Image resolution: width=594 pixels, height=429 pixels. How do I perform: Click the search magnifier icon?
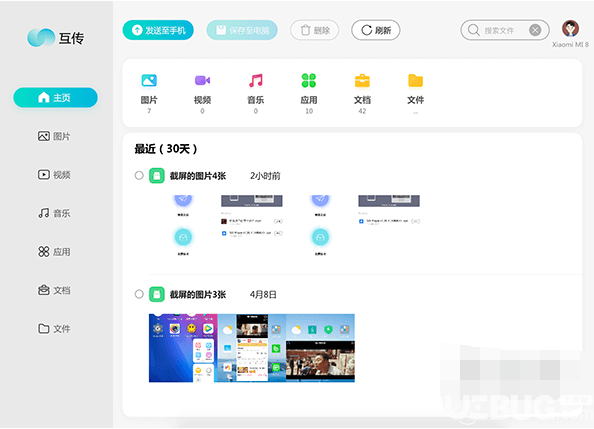coord(473,30)
